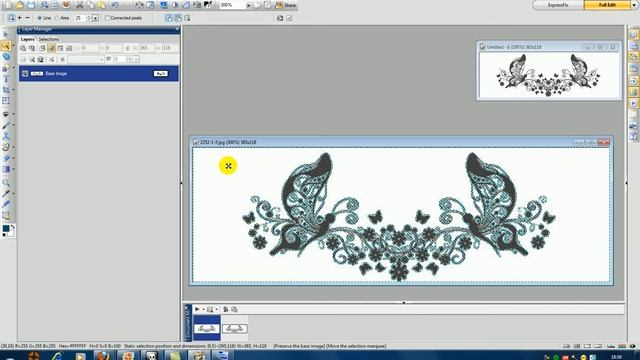Select the Clone stamp tool
Image resolution: width=640 pixels, height=360 pixels.
pos(6,136)
